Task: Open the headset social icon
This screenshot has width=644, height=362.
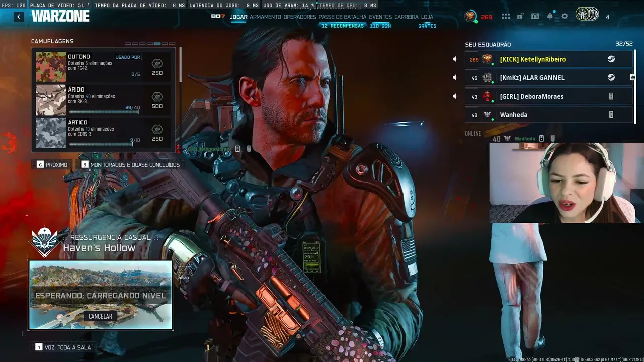Action: [x=535, y=16]
